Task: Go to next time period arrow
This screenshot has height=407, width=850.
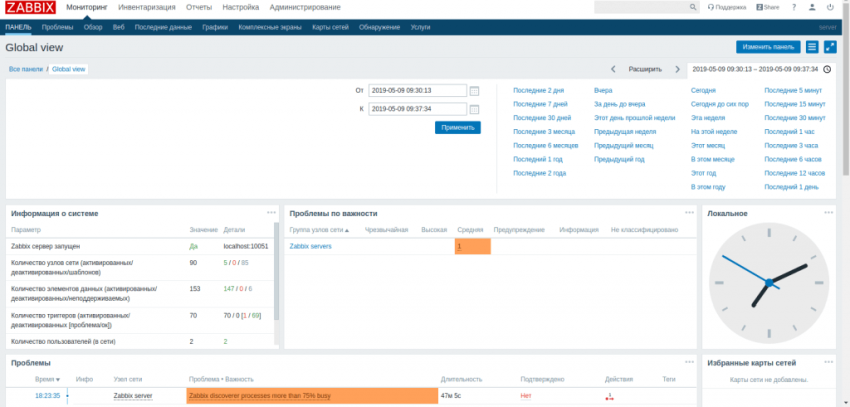Action: point(677,69)
